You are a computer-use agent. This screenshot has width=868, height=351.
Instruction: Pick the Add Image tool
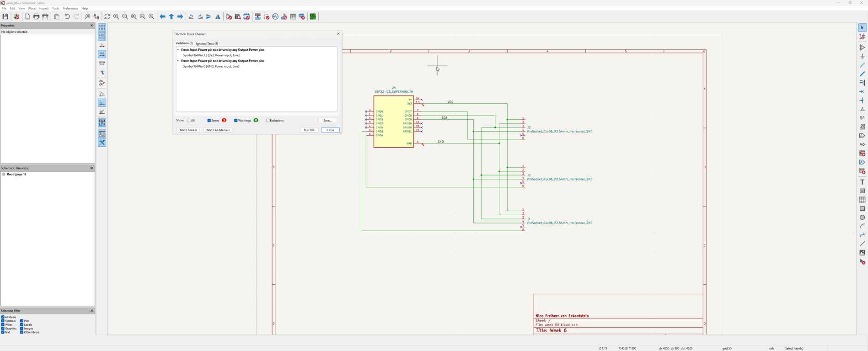click(862, 253)
